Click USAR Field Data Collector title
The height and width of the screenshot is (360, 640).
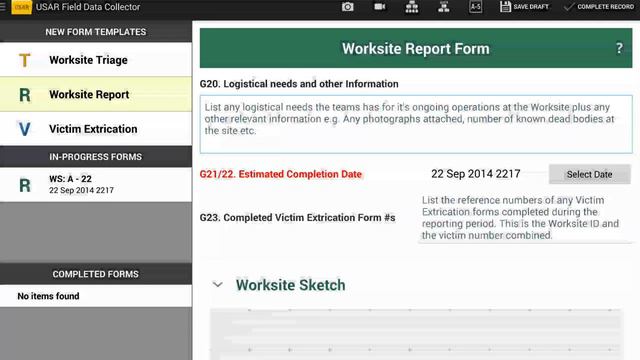(88, 7)
